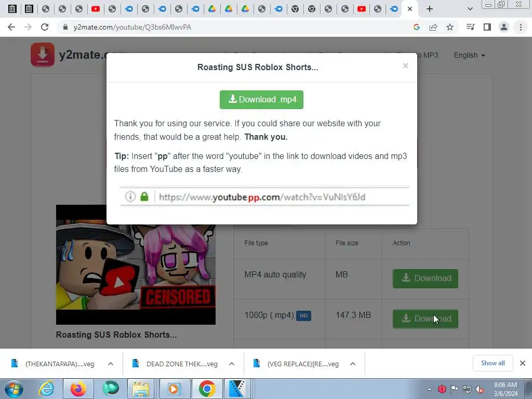Open the network tray icon
This screenshot has width=532, height=399.
tap(467, 389)
